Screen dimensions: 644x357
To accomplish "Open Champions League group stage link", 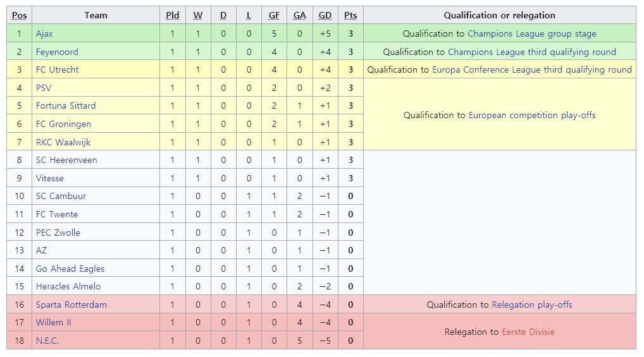I will 532,33.
